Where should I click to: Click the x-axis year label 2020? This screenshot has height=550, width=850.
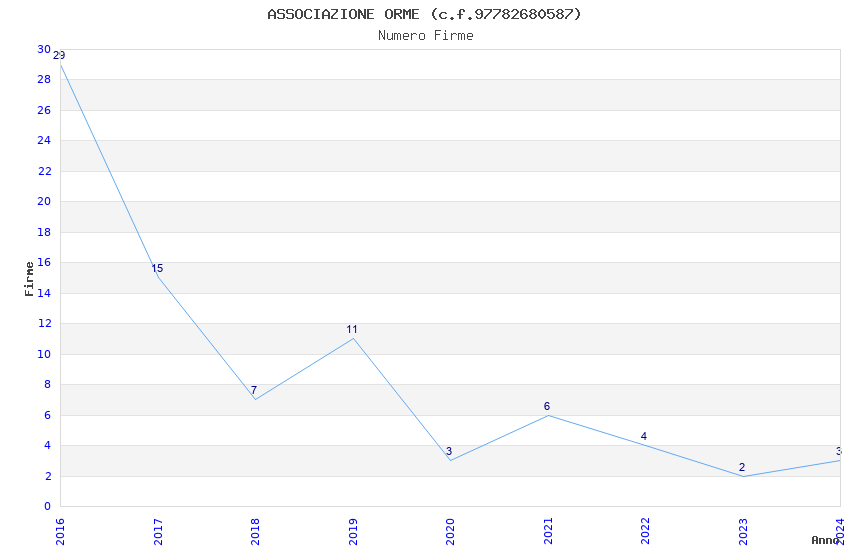(x=450, y=532)
